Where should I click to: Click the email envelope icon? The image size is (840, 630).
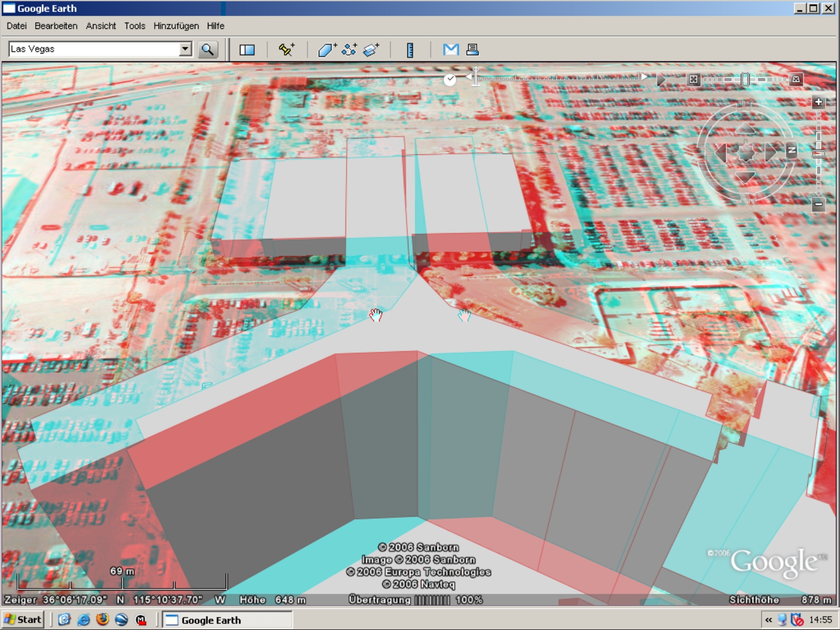[450, 49]
